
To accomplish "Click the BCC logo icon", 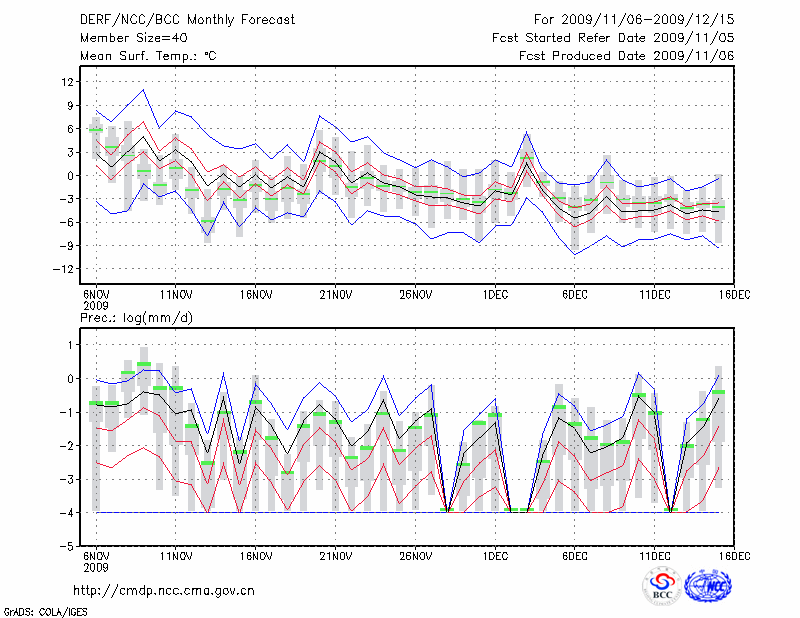I will coord(661,585).
